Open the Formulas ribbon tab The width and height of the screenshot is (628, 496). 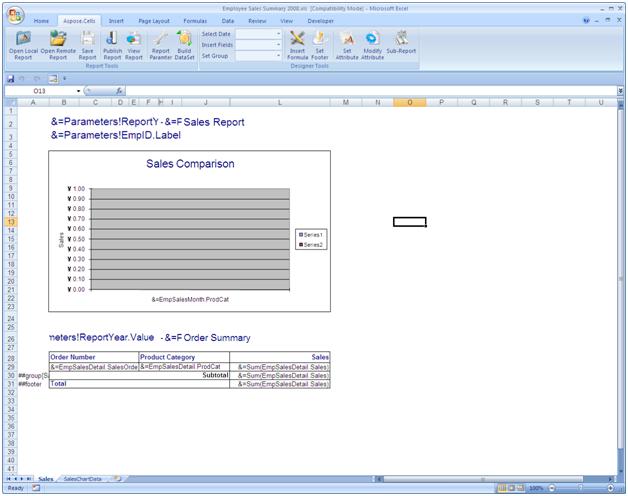195,20
